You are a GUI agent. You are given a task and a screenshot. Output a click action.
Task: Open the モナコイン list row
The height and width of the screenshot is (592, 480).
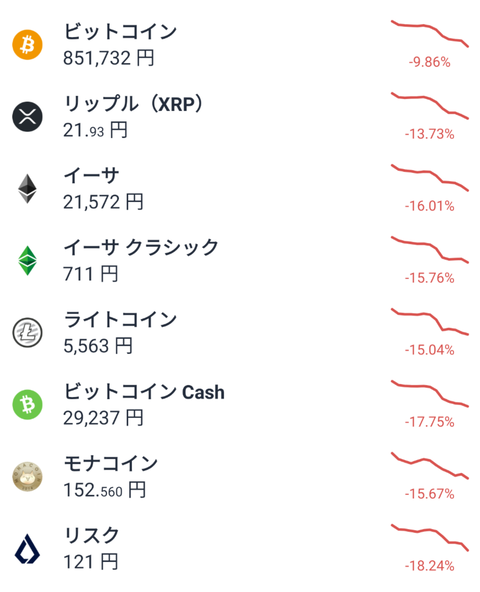pyautogui.click(x=240, y=477)
